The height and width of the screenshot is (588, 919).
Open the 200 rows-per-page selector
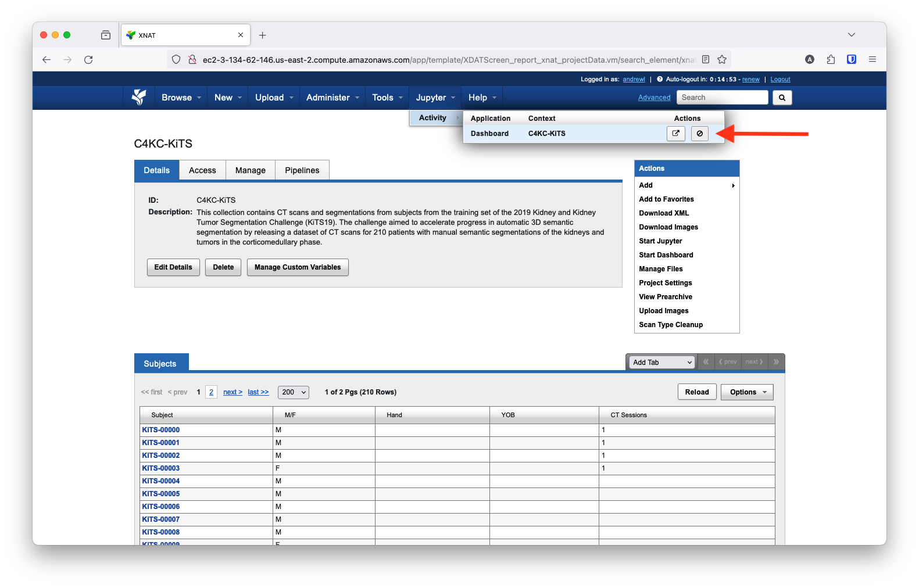294,392
